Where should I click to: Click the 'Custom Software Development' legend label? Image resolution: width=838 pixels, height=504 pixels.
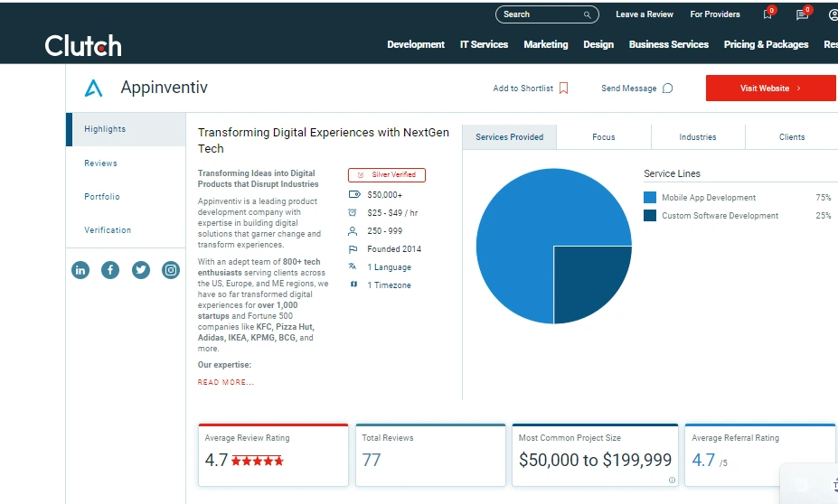click(x=720, y=216)
